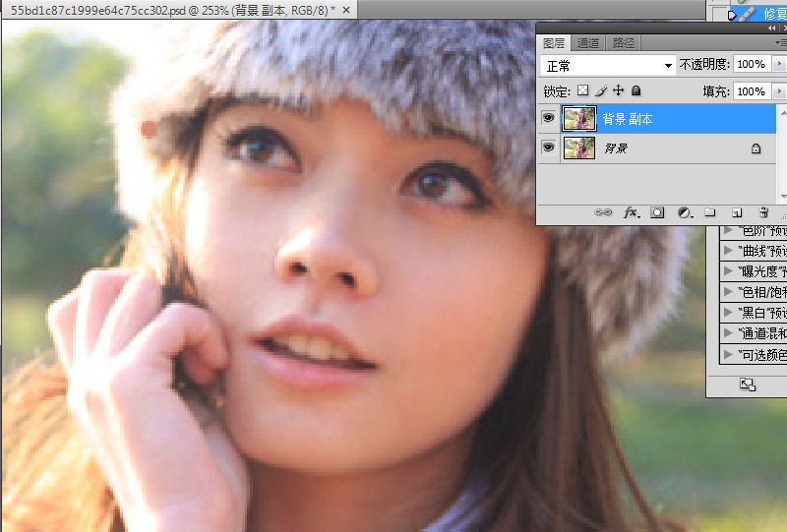
Task: Toggle lock image pixels brush icon
Action: [601, 90]
